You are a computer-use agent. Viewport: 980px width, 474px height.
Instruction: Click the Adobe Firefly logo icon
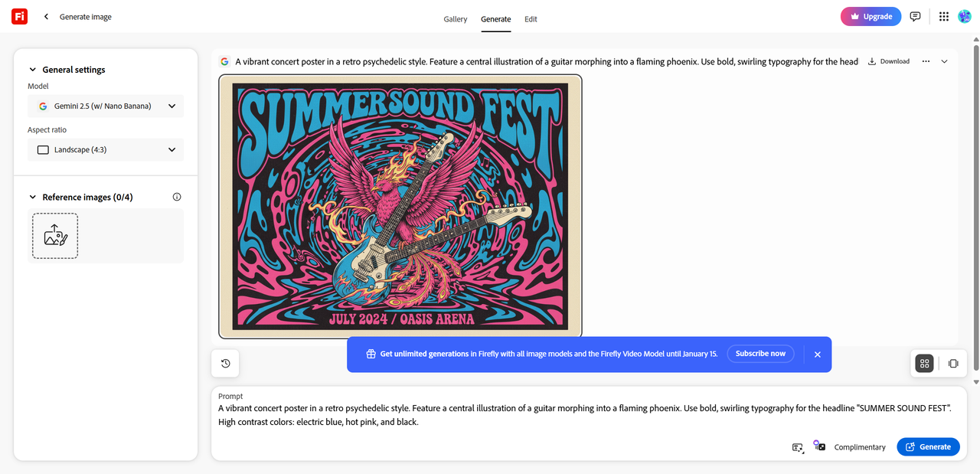click(x=20, y=16)
